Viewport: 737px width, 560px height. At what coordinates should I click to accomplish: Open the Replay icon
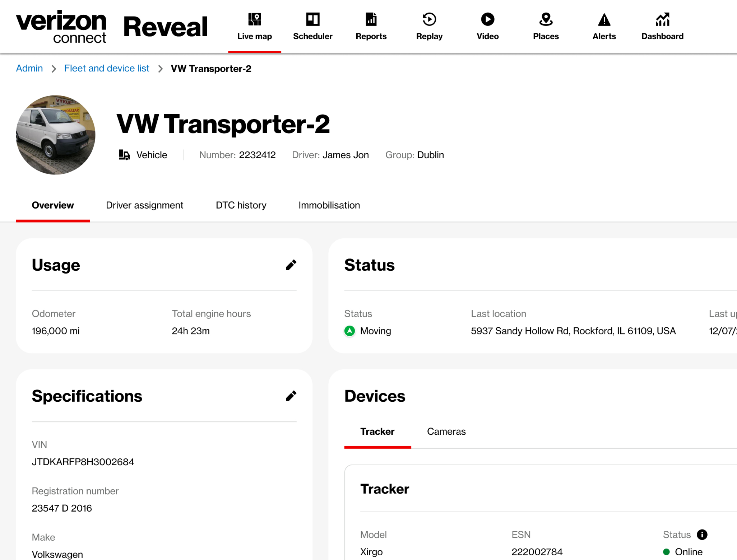pyautogui.click(x=429, y=19)
